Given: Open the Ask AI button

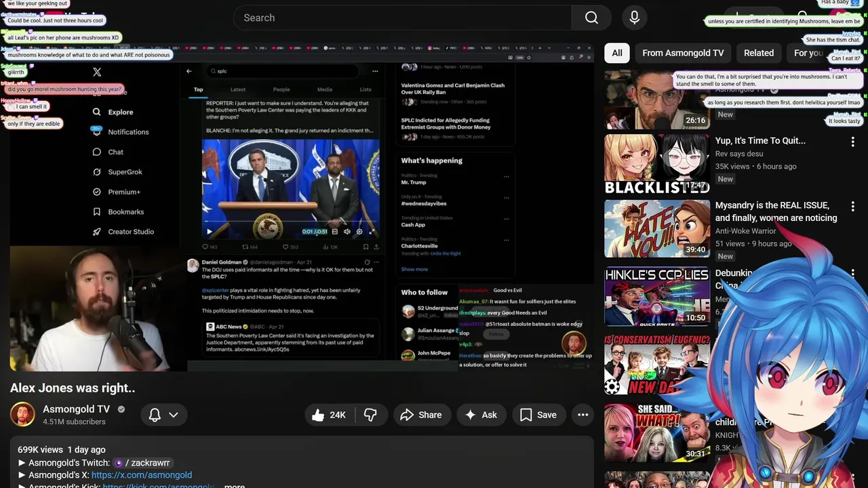Looking at the screenshot, I should click(x=481, y=415).
